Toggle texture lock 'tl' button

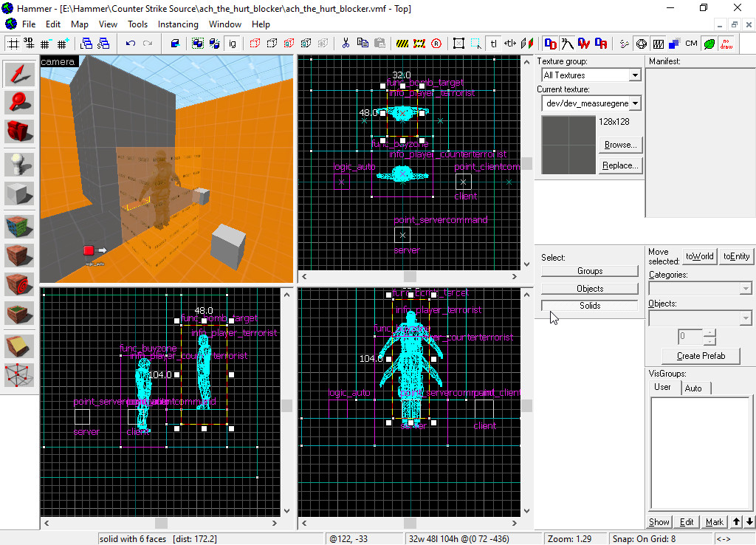(x=494, y=44)
